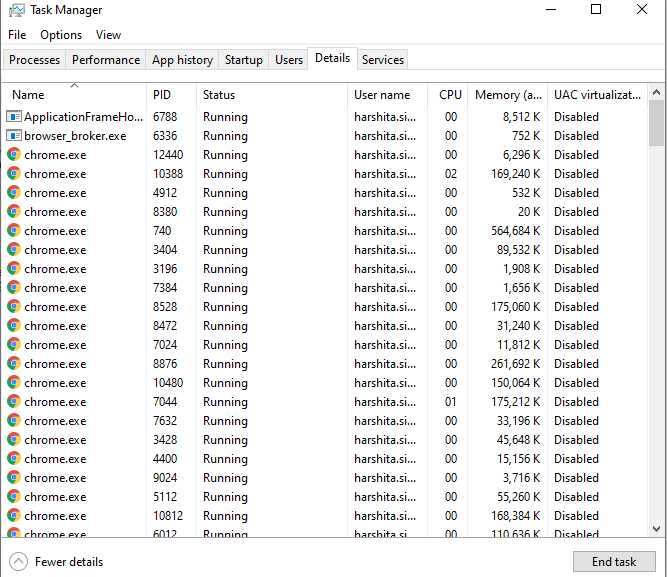Switch to the App history tab
This screenshot has width=667, height=577.
[182, 60]
